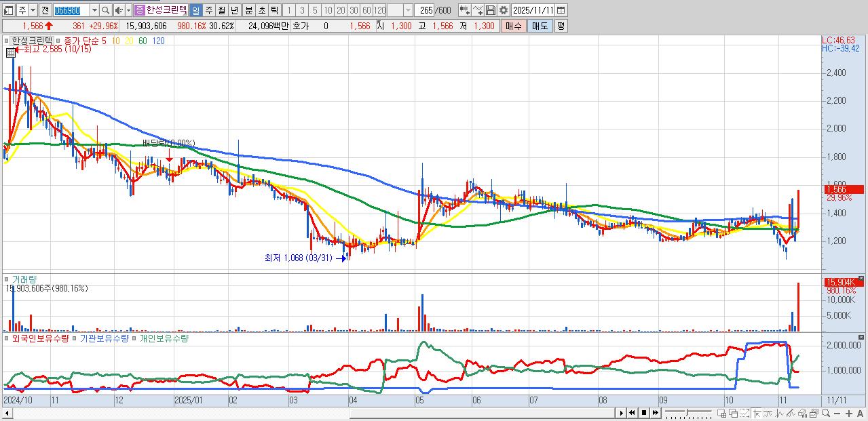Open the dropdown arrow next to speaker icon
This screenshot has width=868, height=421.
(128, 10)
